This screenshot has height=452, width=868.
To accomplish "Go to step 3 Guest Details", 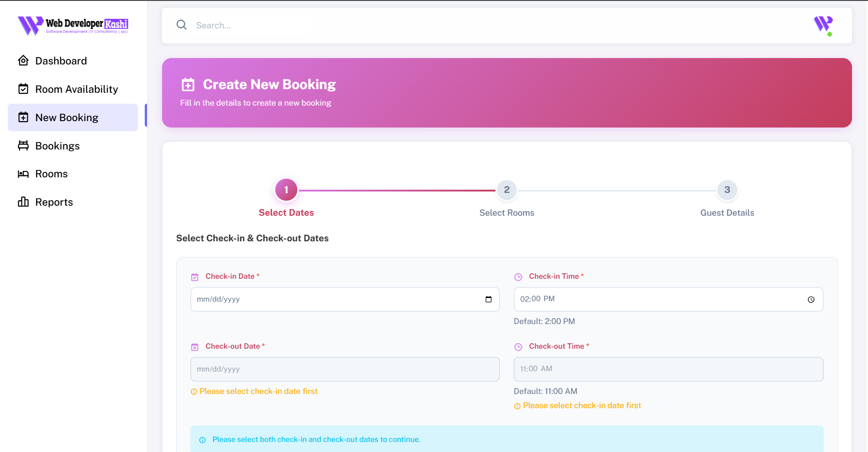I will (x=727, y=190).
